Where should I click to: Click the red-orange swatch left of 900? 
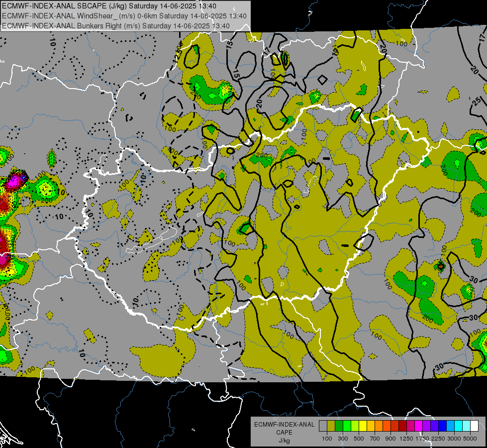click(x=387, y=426)
